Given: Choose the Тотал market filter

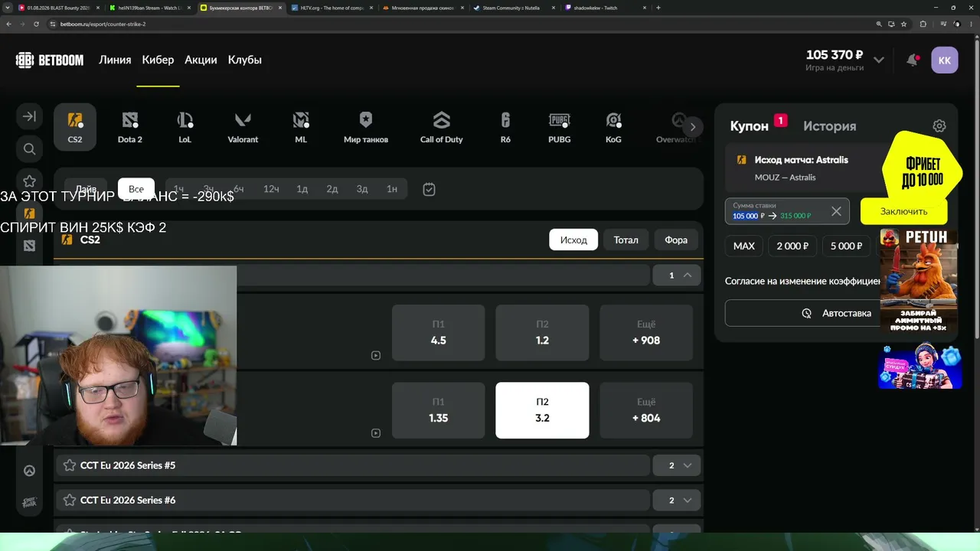Looking at the screenshot, I should 626,240.
